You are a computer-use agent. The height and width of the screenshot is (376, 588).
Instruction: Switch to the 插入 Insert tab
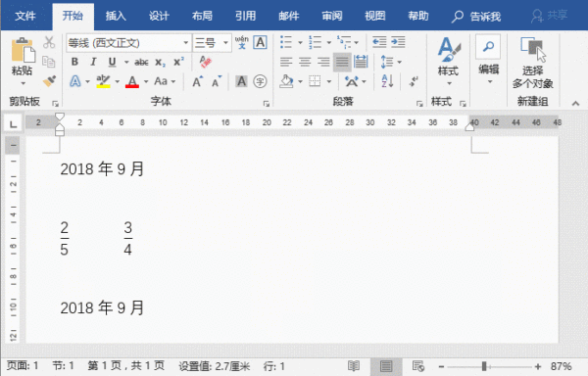[x=116, y=16]
